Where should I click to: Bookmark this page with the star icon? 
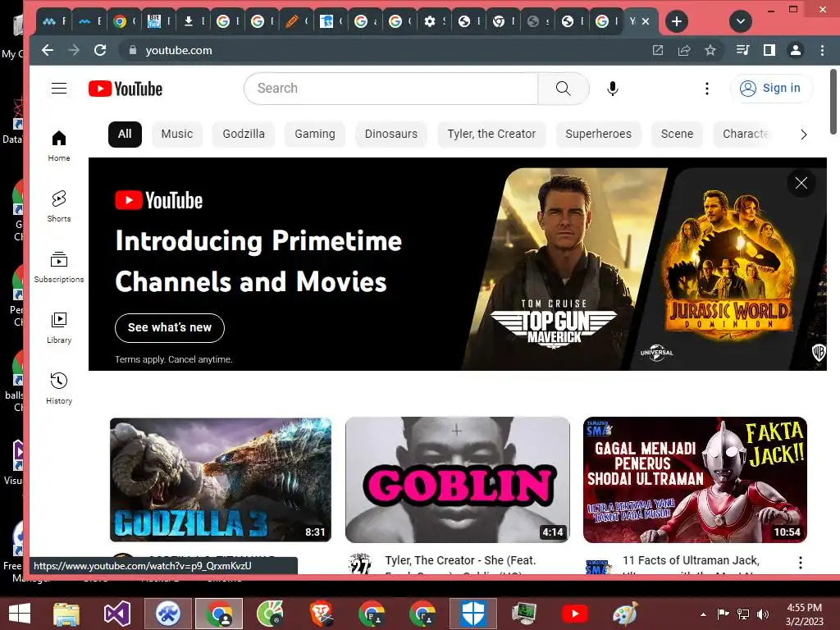pyautogui.click(x=710, y=50)
